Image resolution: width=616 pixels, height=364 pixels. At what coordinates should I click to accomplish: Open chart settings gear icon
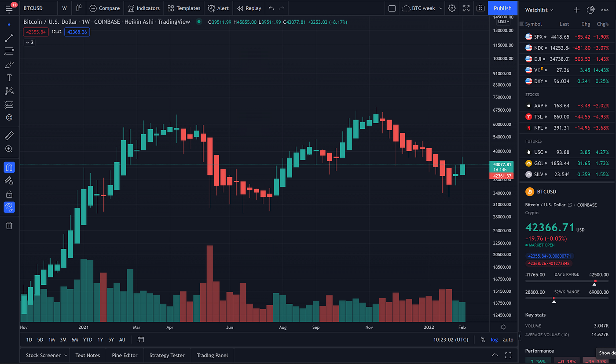[x=452, y=8]
